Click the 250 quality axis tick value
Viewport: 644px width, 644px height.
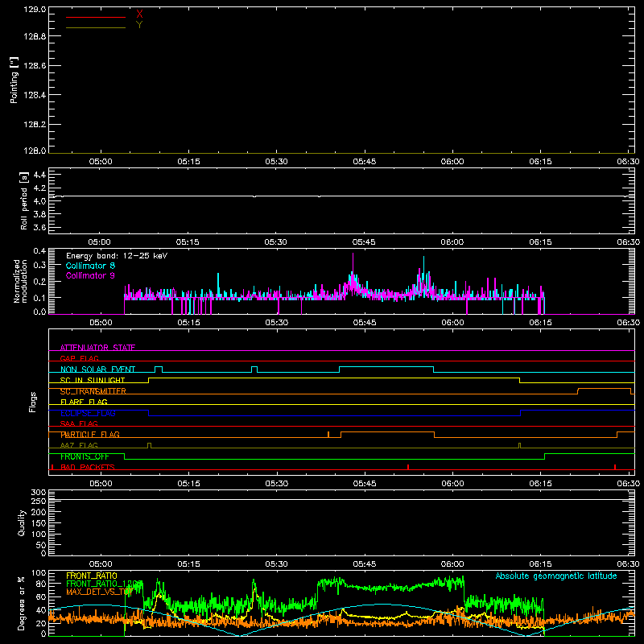point(39,501)
